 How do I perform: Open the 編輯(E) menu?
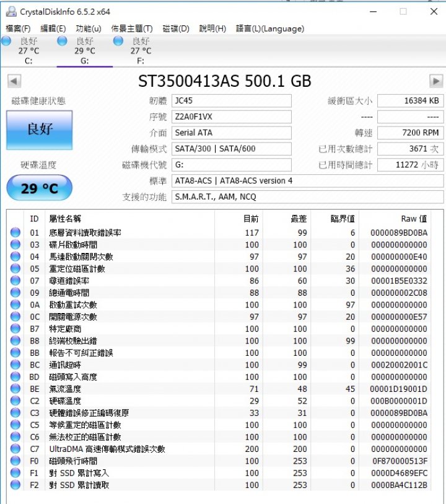pyautogui.click(x=53, y=29)
